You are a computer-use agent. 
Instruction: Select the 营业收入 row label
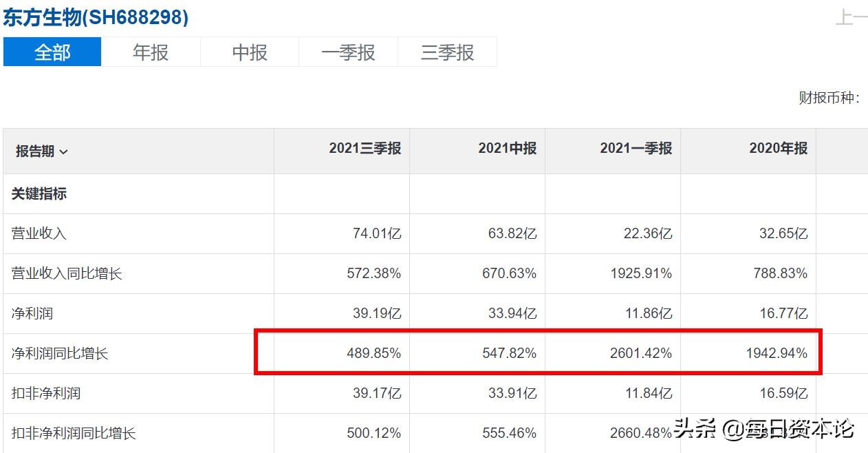pos(39,234)
